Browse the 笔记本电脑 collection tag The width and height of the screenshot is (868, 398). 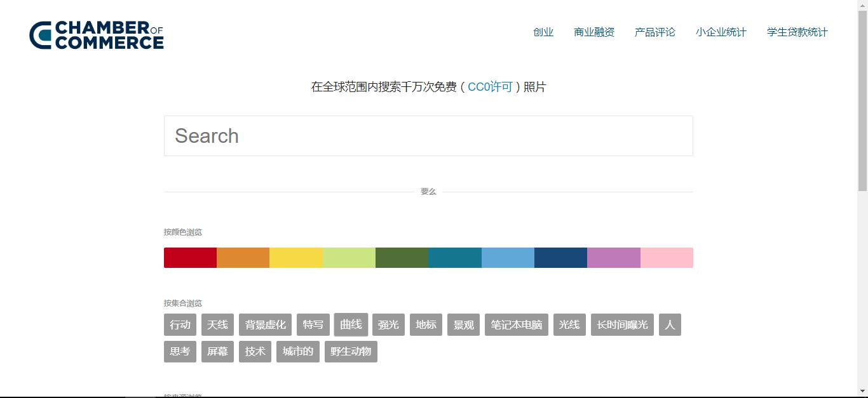coord(516,324)
